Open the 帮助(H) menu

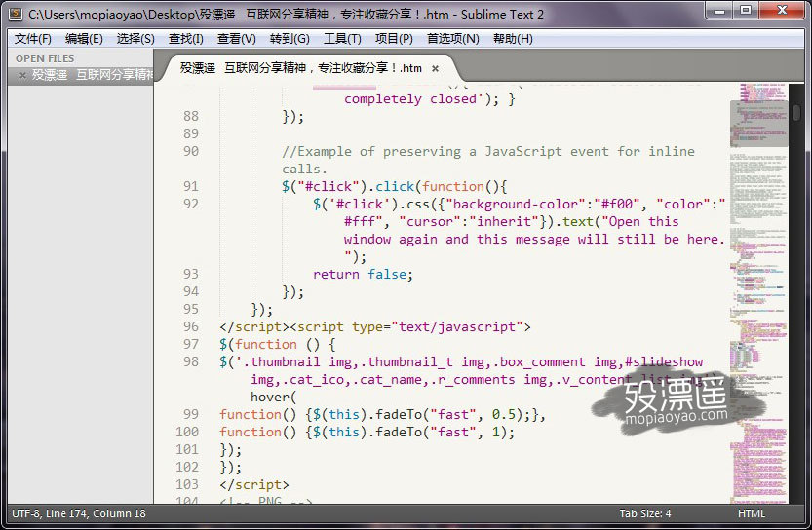[x=513, y=39]
